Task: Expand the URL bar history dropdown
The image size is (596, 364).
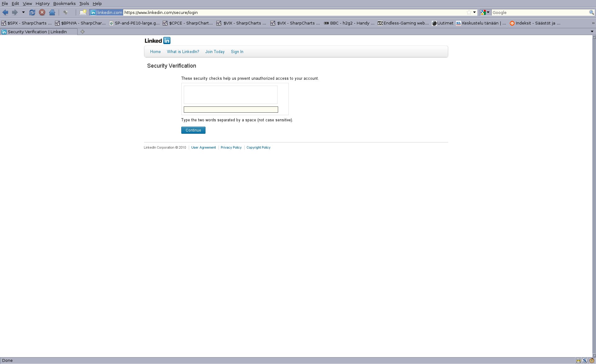Action: coord(474,12)
